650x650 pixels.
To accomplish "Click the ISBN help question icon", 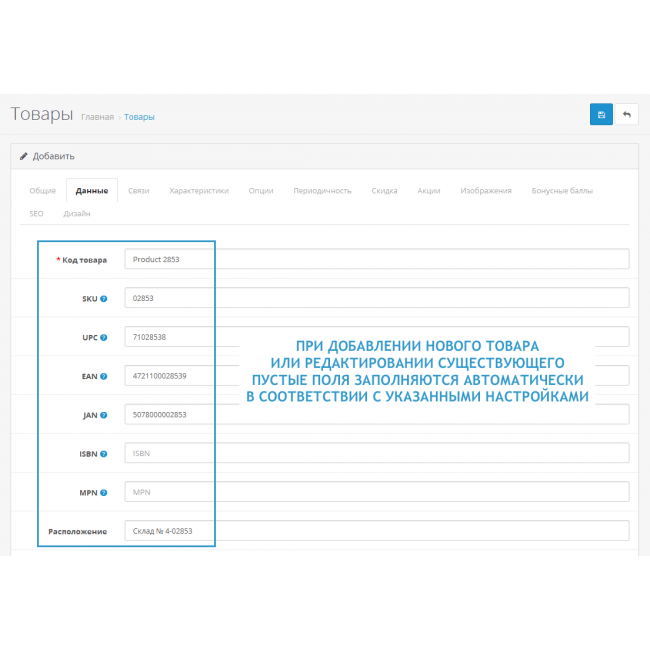I will 104,453.
